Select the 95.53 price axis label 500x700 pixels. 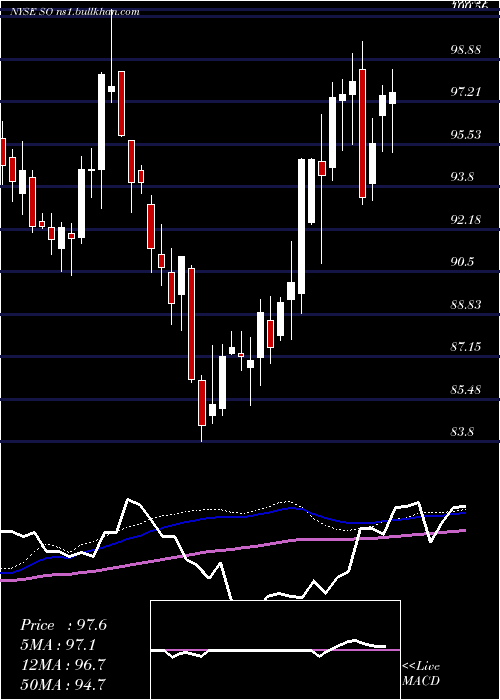466,134
